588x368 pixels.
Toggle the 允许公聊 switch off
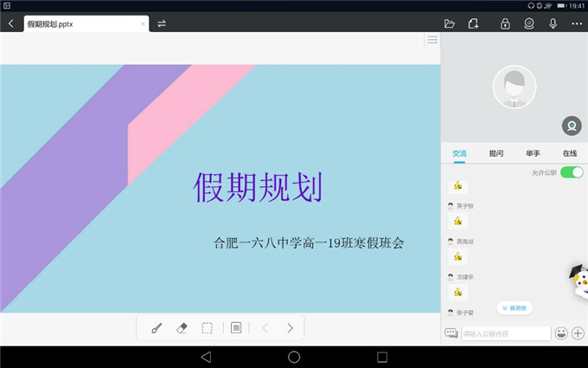[572, 172]
